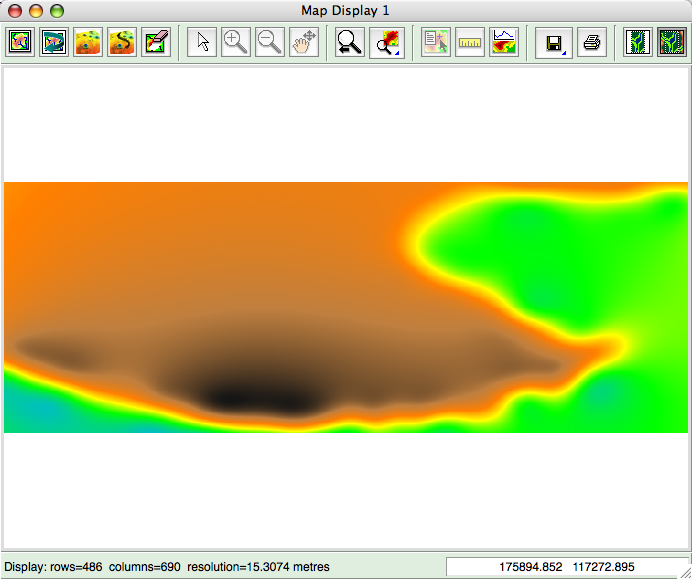Open the zoom options dropdown menu
This screenshot has height=579, width=692.
pos(385,42)
